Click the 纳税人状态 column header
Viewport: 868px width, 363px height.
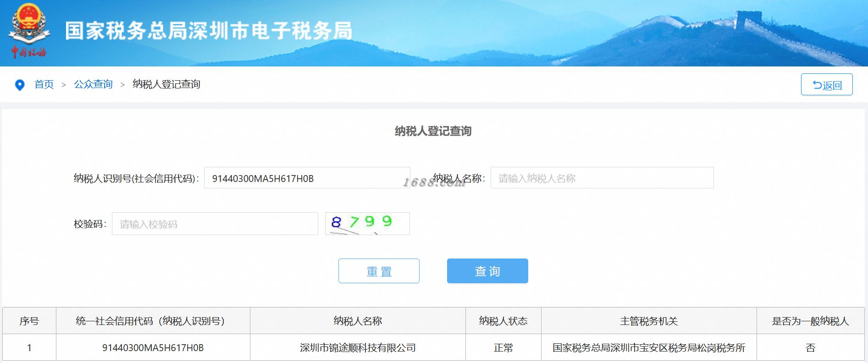pos(503,321)
